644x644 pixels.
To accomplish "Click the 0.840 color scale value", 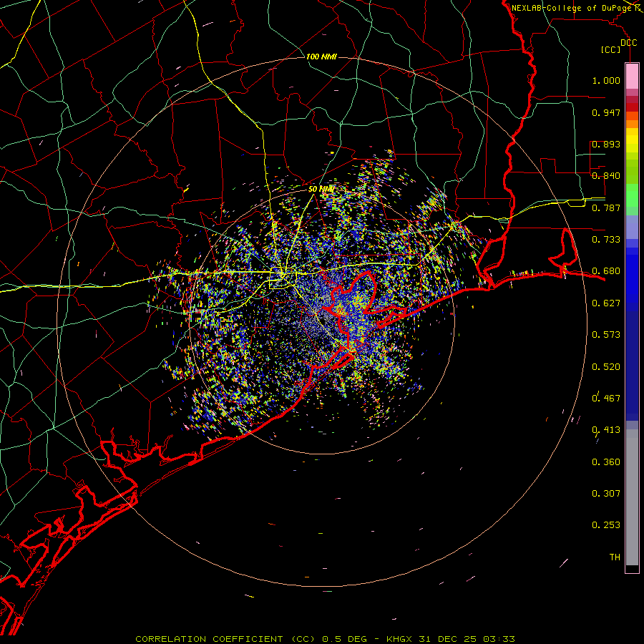I will [x=606, y=176].
